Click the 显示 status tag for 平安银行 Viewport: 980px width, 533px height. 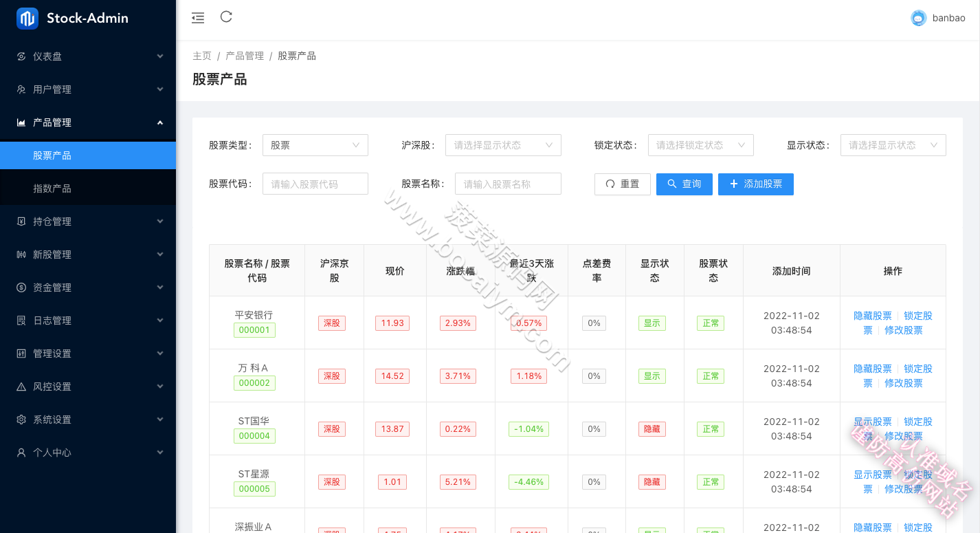point(652,323)
